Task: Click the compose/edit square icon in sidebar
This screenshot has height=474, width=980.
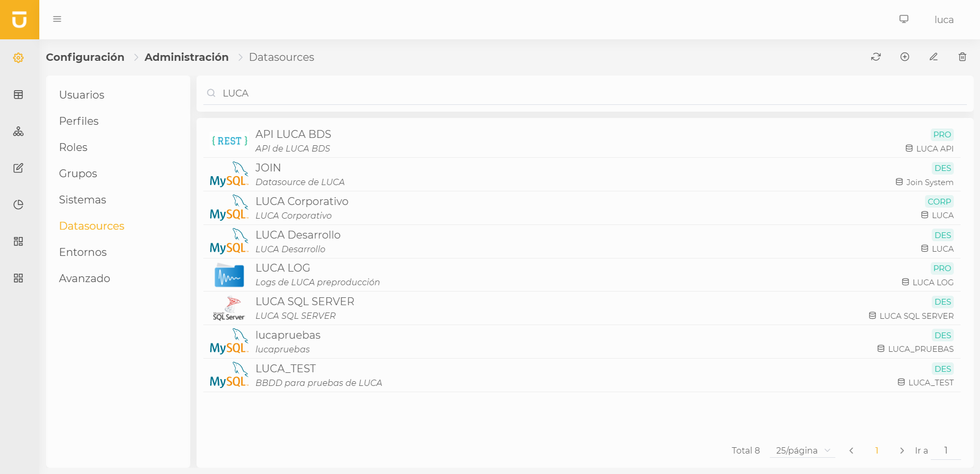Action: point(19,168)
